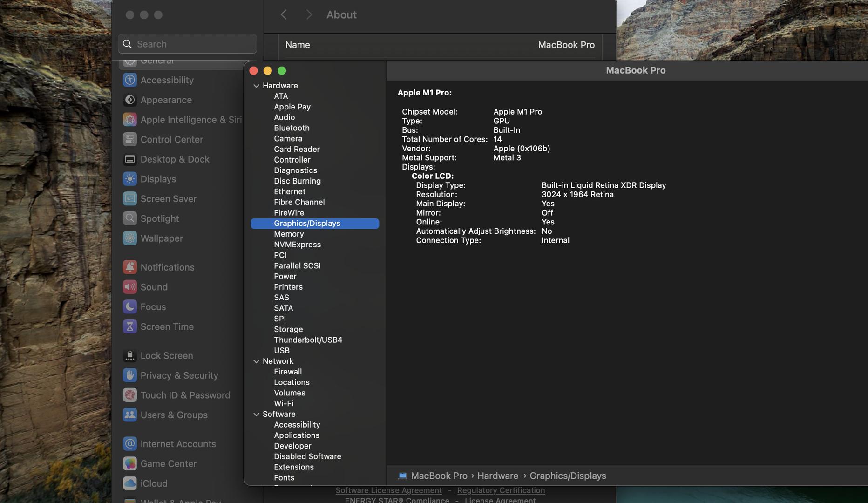
Task: Click the Displays settings icon
Action: point(130,179)
